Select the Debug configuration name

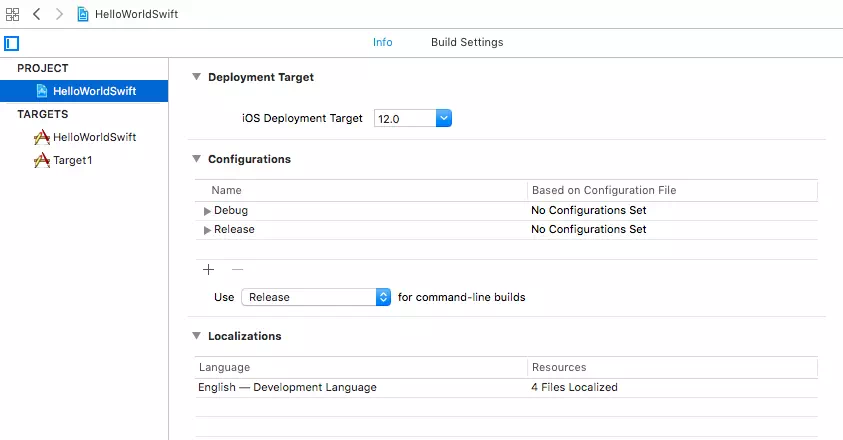click(x=231, y=210)
